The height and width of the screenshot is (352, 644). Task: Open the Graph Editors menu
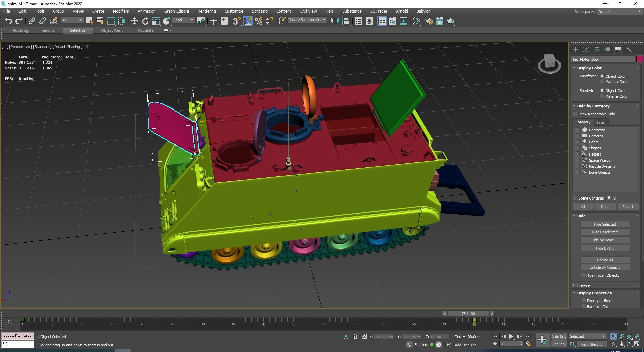coord(176,11)
